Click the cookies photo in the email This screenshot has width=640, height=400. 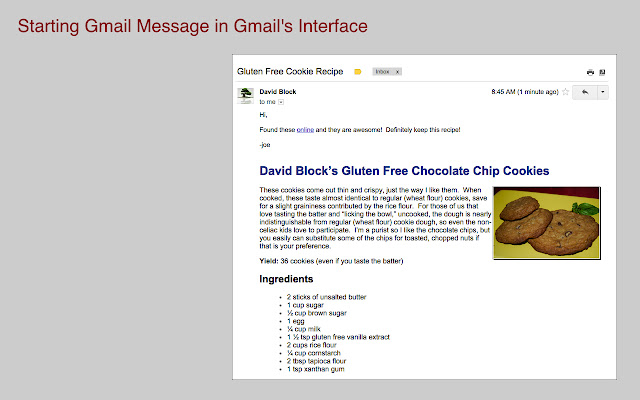(x=547, y=223)
